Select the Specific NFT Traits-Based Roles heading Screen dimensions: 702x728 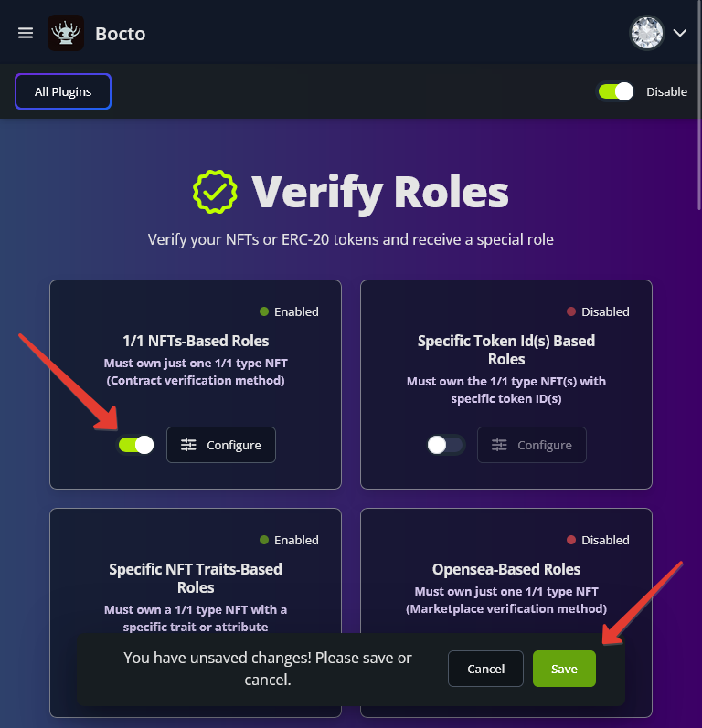coord(196,578)
